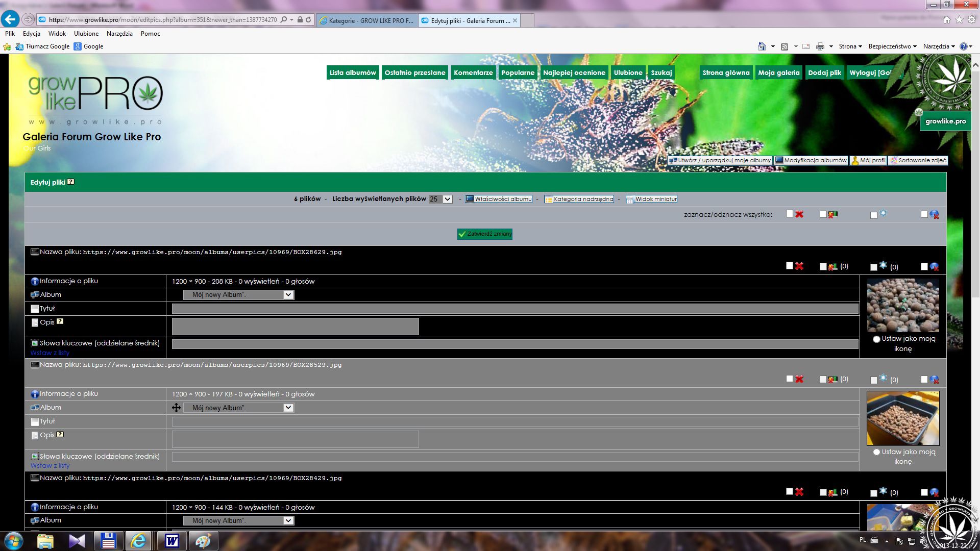The height and width of the screenshot is (551, 980).
Task: Click the Add to Favorites bar star icon
Action: 7,46
